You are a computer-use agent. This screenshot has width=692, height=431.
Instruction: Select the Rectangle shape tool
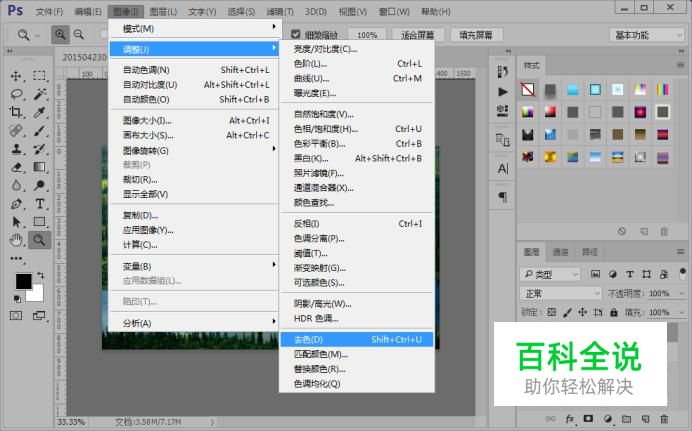(40, 221)
